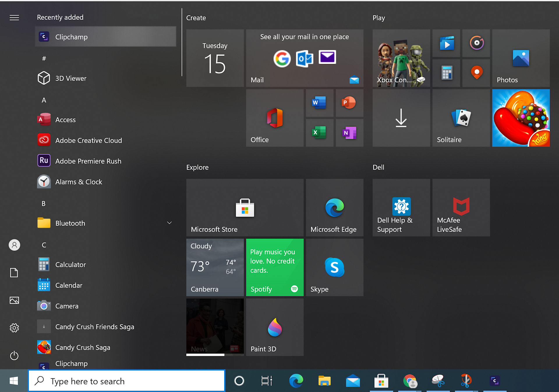Launch Adobe Creative Cloud

(105, 140)
